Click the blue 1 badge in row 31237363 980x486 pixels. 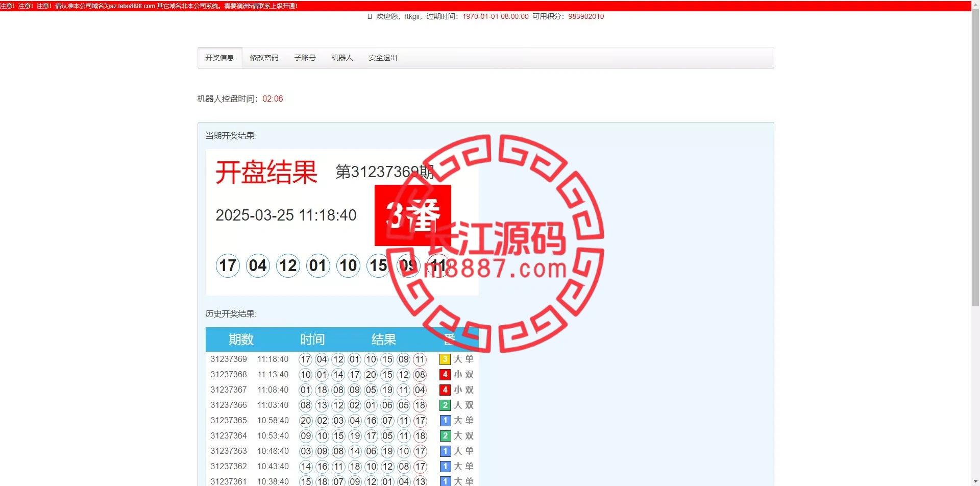445,451
